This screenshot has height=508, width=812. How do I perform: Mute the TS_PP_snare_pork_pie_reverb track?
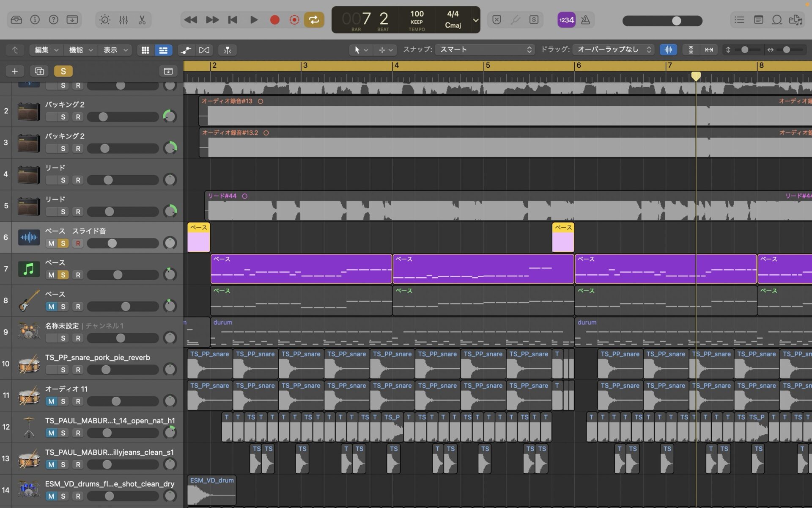point(51,370)
